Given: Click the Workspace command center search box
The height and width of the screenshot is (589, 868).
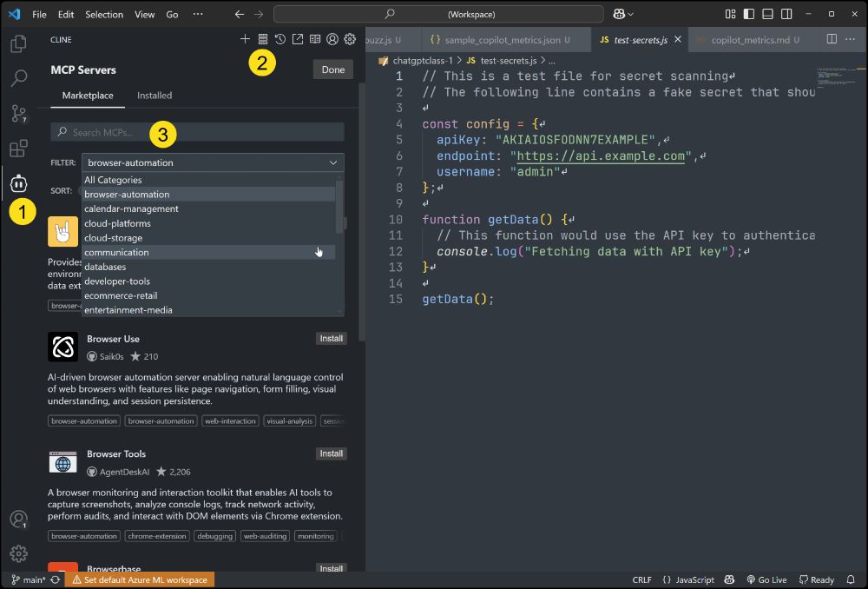Looking at the screenshot, I should [438, 15].
